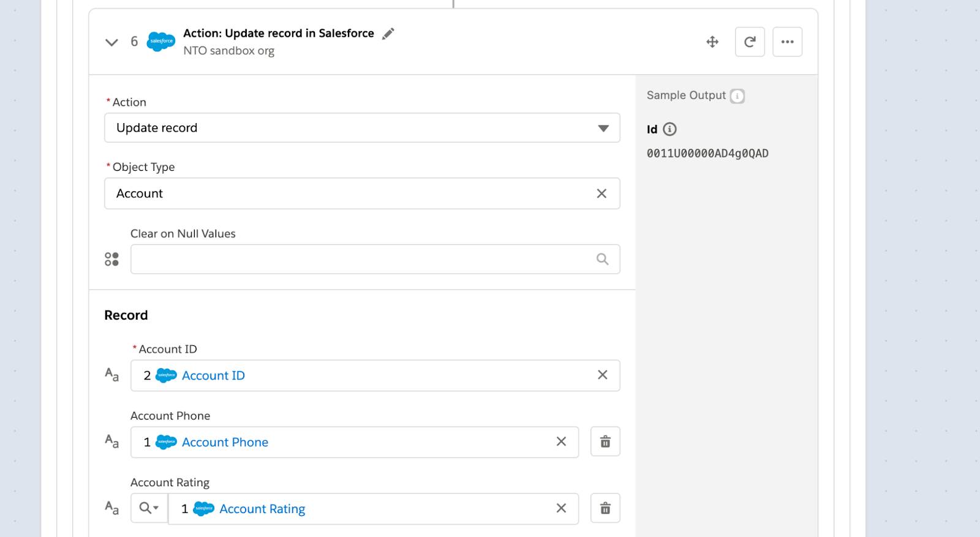Image resolution: width=980 pixels, height=537 pixels.
Task: Click the Account Rating pill in the field
Action: coord(243,509)
